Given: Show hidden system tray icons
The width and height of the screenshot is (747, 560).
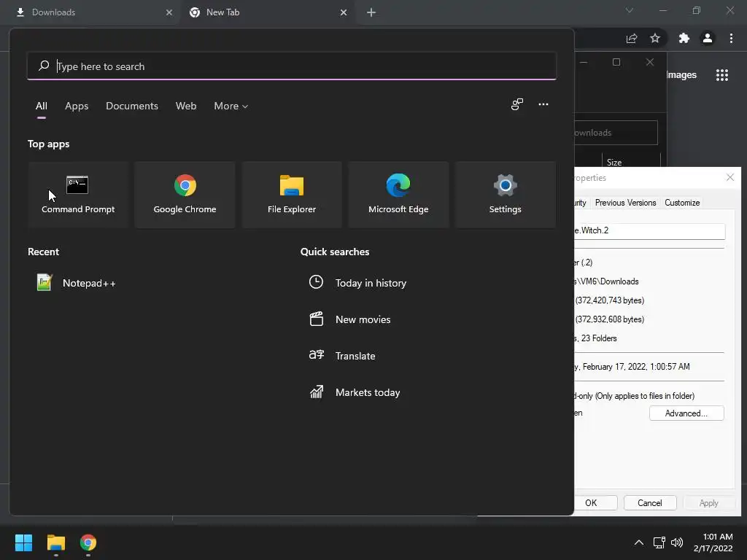Looking at the screenshot, I should coord(639,542).
